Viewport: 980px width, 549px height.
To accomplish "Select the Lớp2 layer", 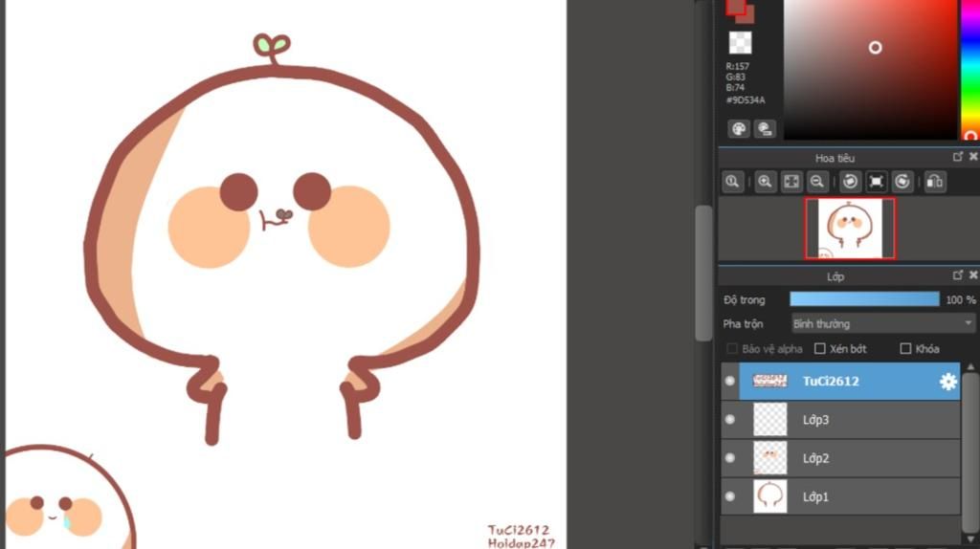I will (861, 458).
